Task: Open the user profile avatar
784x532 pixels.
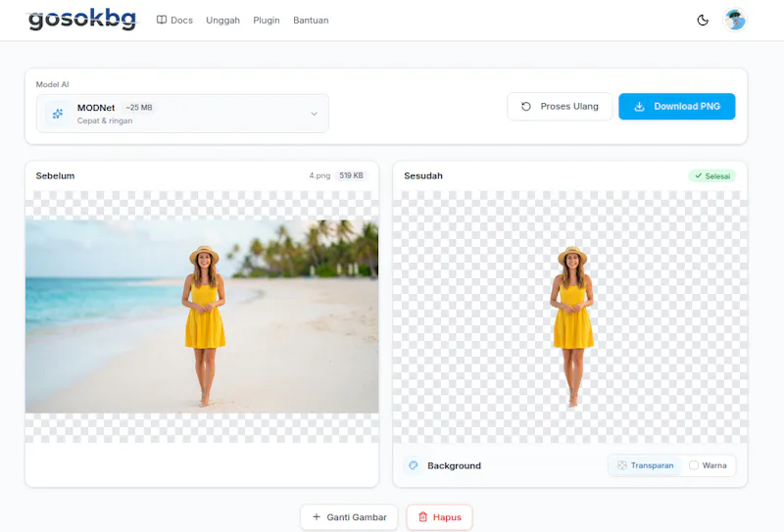Action: click(735, 21)
